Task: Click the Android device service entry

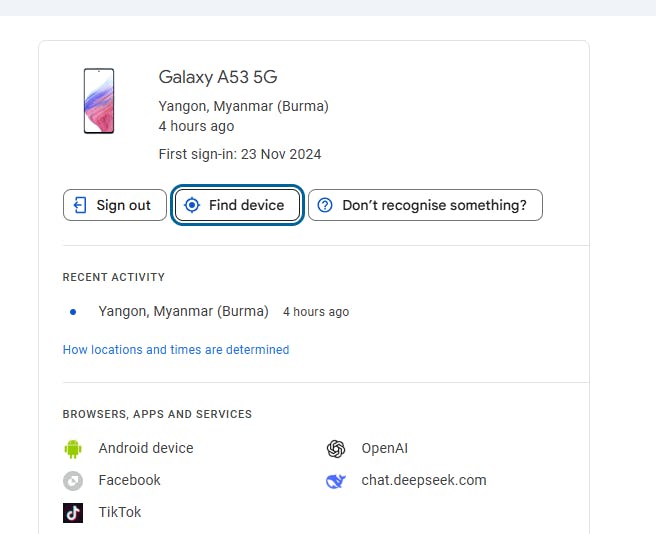Action: coord(146,448)
